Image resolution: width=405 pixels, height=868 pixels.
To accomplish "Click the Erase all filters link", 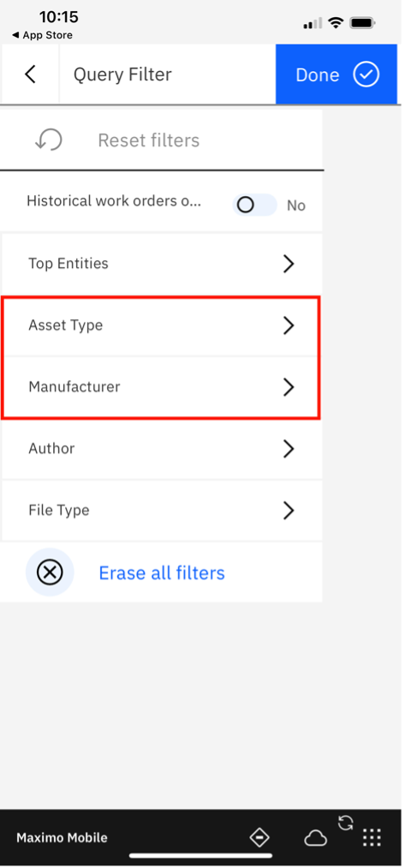I will (162, 573).
